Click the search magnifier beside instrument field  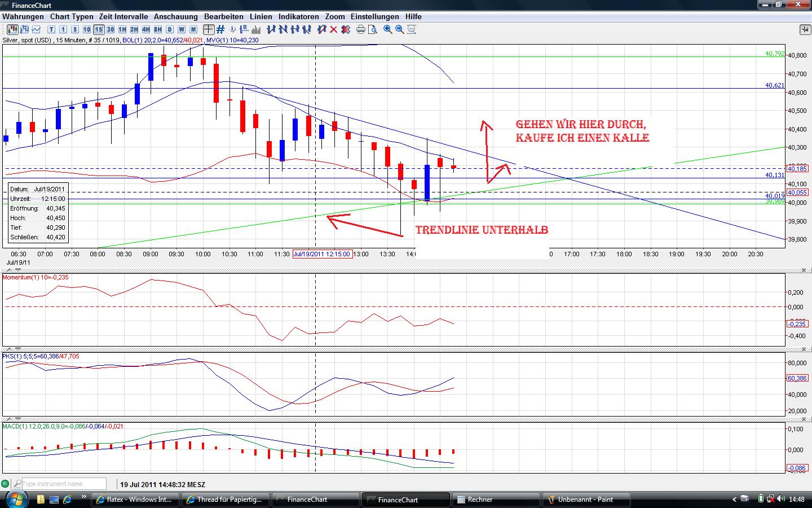(x=17, y=484)
